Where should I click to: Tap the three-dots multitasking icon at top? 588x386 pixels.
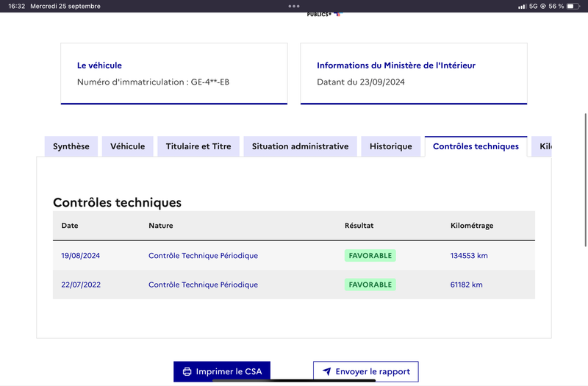[x=294, y=6]
